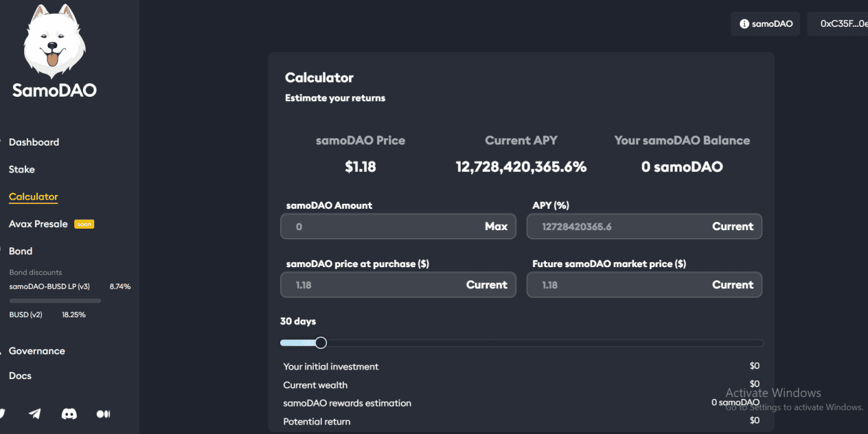Click the '30 days' label
Viewport: 868px width, 434px height.
[298, 321]
